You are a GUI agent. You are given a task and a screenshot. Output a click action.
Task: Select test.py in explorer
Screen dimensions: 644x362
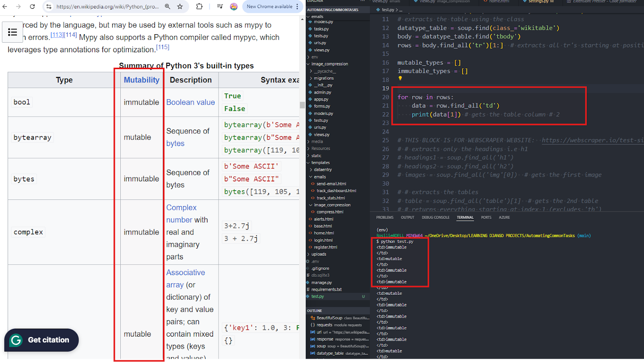318,296
